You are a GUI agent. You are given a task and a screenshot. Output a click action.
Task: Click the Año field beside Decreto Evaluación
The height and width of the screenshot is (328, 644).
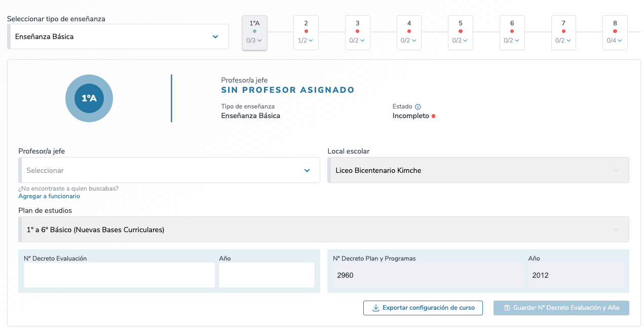267,275
